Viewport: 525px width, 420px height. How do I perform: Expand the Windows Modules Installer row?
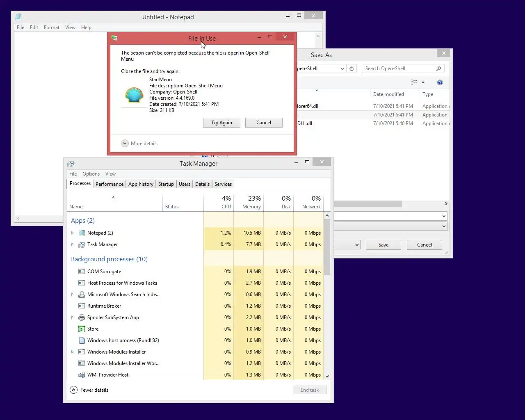coord(73,352)
